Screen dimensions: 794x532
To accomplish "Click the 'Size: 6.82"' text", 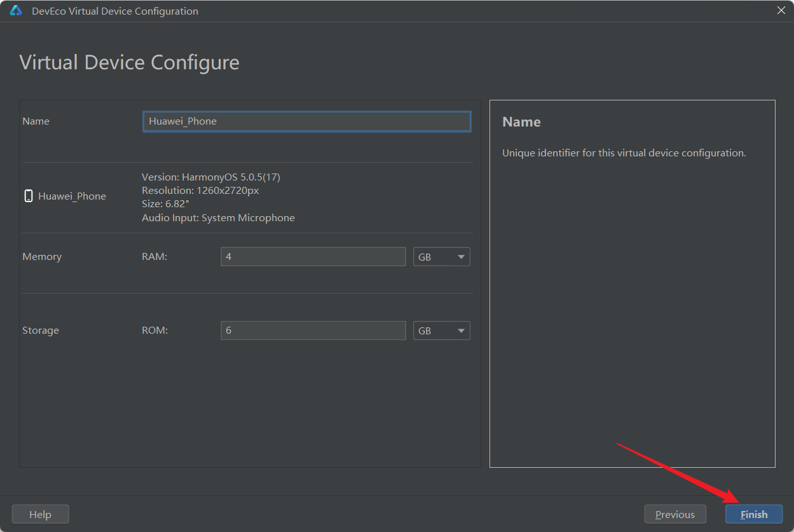I will coord(165,204).
